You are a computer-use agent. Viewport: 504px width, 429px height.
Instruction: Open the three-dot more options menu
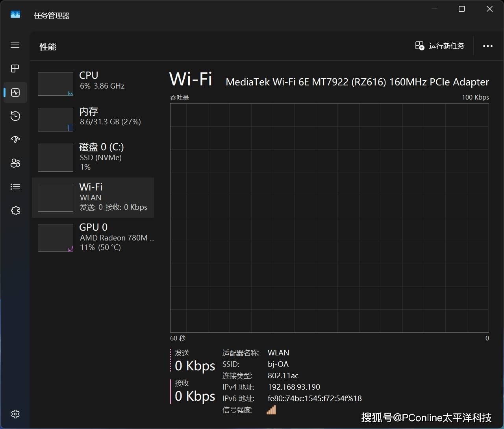pyautogui.click(x=487, y=46)
